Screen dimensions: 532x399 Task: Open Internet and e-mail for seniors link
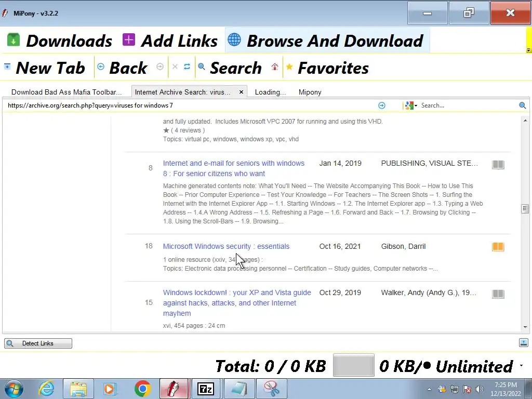(234, 168)
